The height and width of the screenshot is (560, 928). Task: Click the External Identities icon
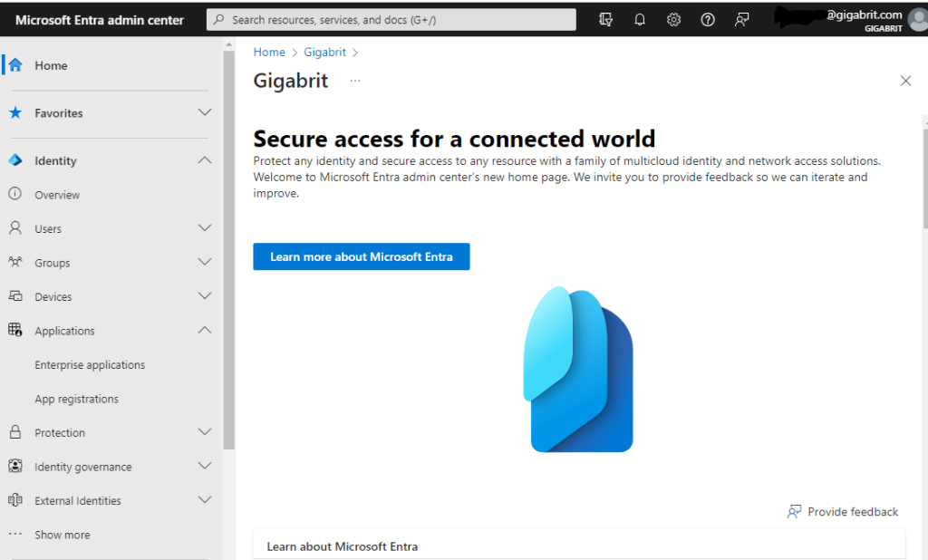pos(15,500)
